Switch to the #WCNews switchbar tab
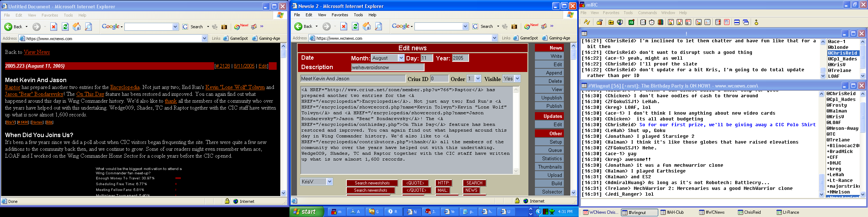 click(x=712, y=212)
